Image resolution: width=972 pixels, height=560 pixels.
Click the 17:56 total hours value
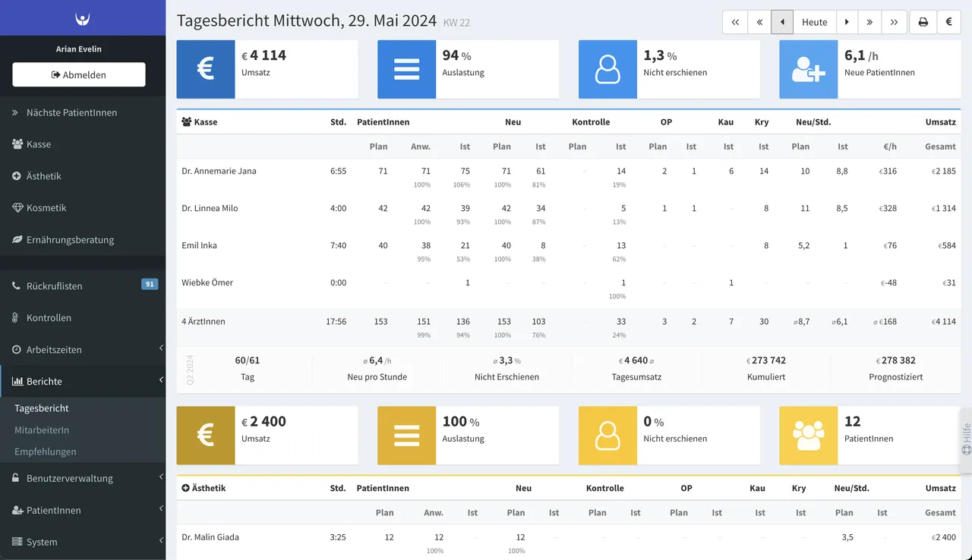(336, 321)
